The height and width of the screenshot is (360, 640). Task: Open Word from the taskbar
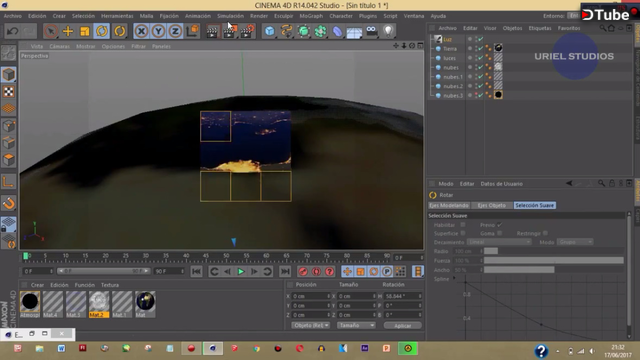tap(61, 349)
